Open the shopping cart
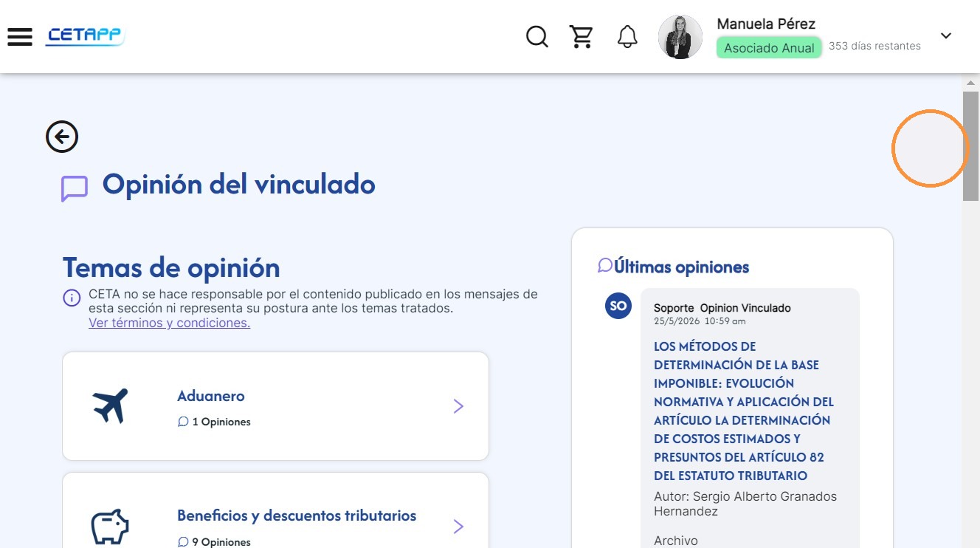This screenshot has height=548, width=980. coord(582,36)
